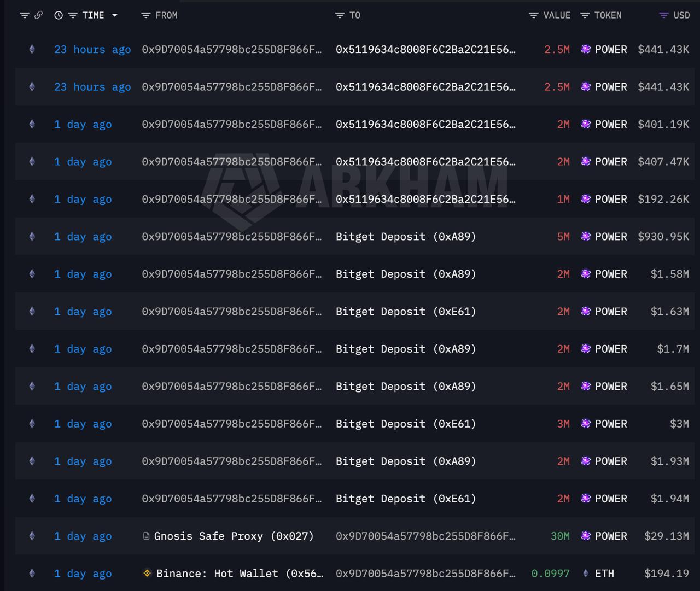Click the POWER token icon in $3M row
This screenshot has width=700, height=591.
(586, 424)
